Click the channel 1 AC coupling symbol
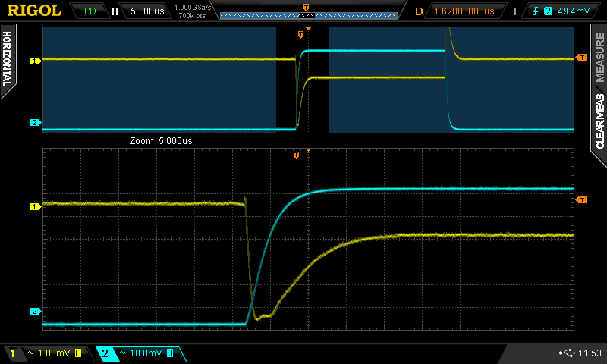Image resolution: width=607 pixels, height=364 pixels. pos(30,353)
